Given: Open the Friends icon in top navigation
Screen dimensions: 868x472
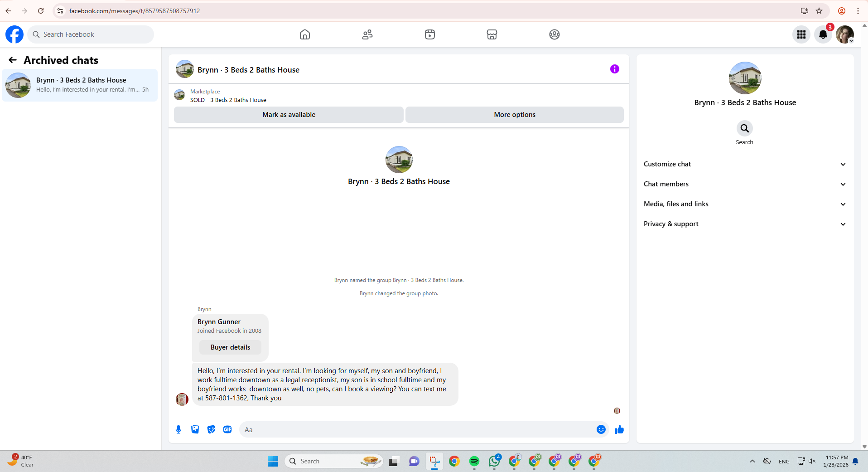Looking at the screenshot, I should (367, 34).
